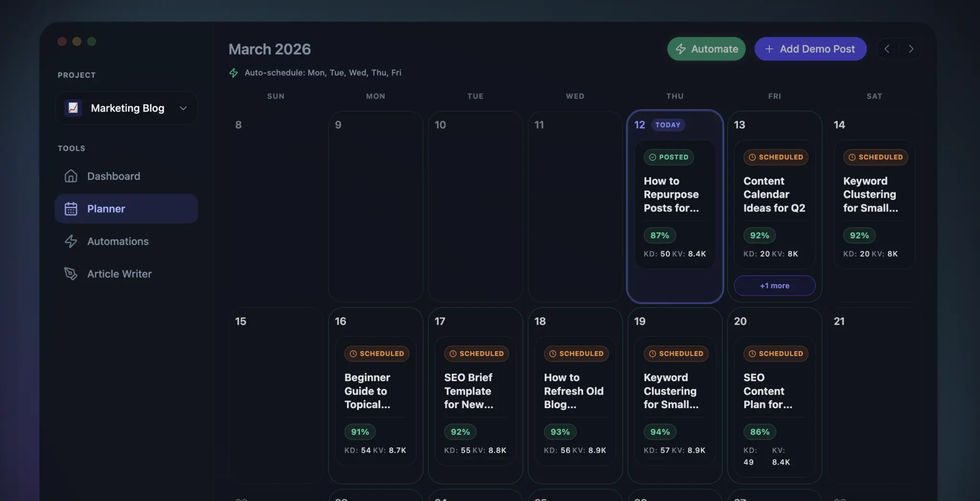
Task: Click the Automations lightning bolt icon
Action: point(71,241)
